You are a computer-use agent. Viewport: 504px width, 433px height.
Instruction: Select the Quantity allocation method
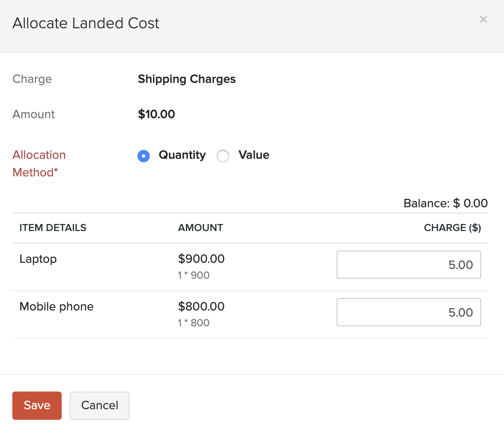(x=143, y=156)
